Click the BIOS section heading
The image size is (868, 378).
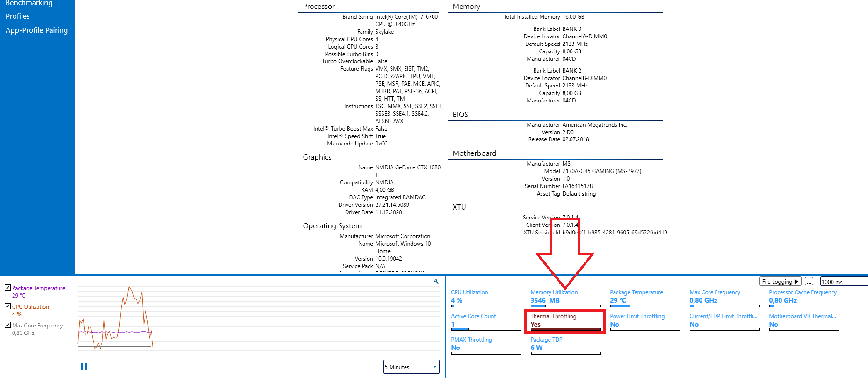[x=460, y=115]
